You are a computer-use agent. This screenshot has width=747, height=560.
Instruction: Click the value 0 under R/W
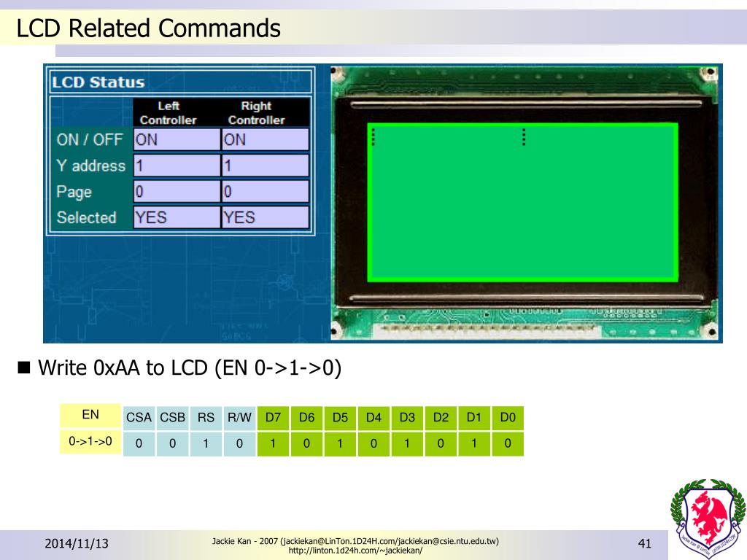239,444
